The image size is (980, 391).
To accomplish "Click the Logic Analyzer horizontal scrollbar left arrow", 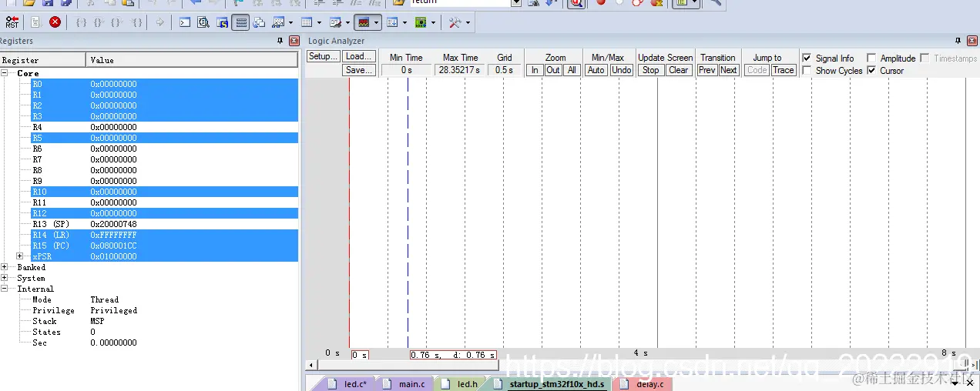I will pyautogui.click(x=311, y=366).
